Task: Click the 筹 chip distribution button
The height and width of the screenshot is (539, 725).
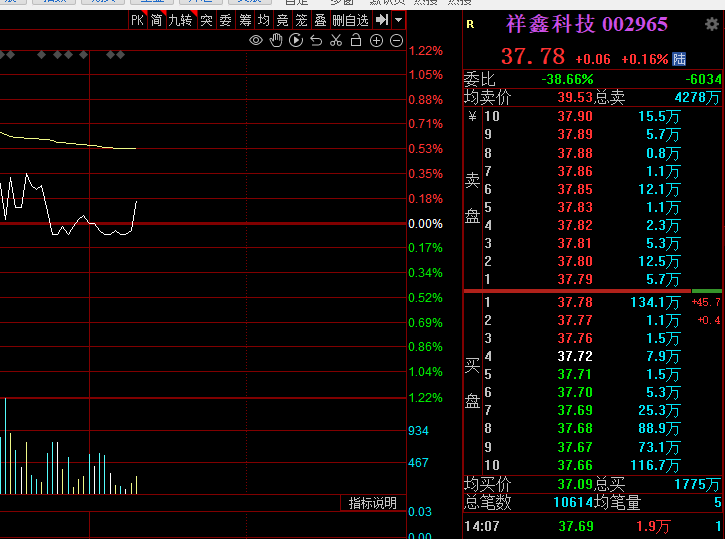Action: point(245,20)
